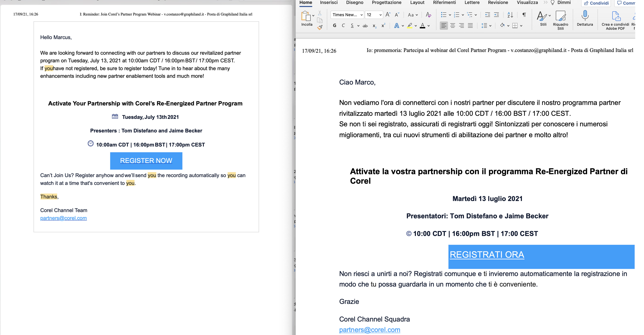Click the Condividi share button
The image size is (644, 335).
pos(596,3)
